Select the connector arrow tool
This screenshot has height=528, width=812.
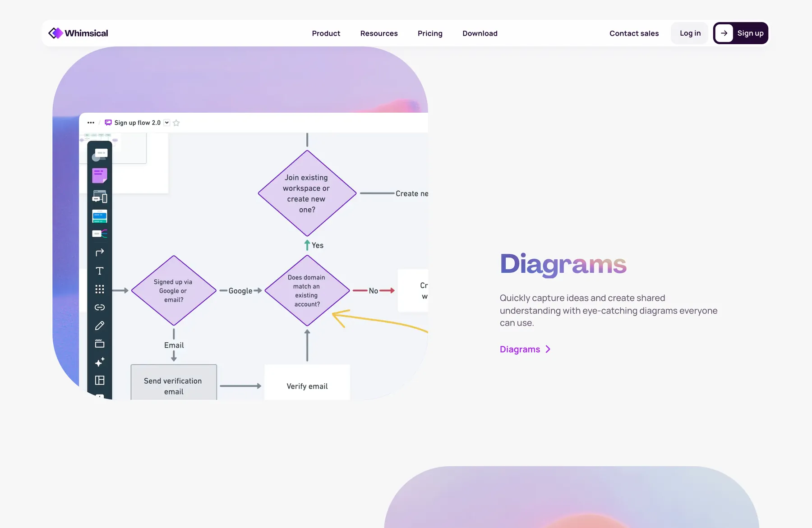click(100, 253)
